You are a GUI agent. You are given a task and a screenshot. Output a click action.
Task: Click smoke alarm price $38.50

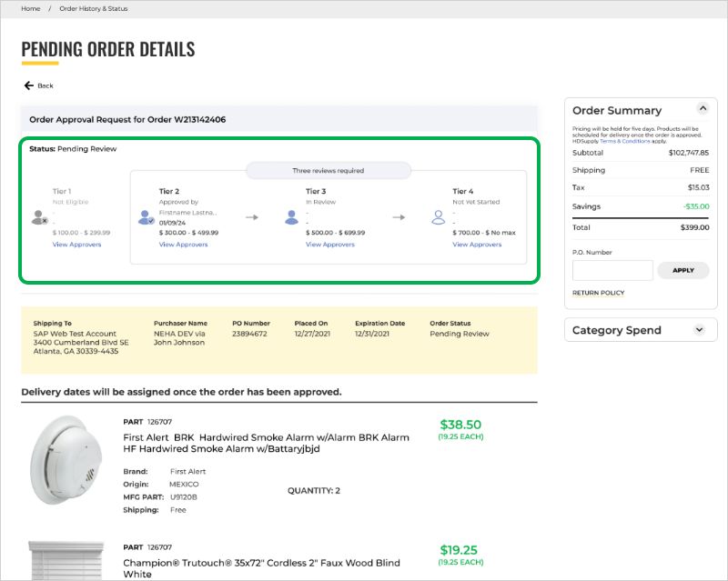tap(460, 425)
